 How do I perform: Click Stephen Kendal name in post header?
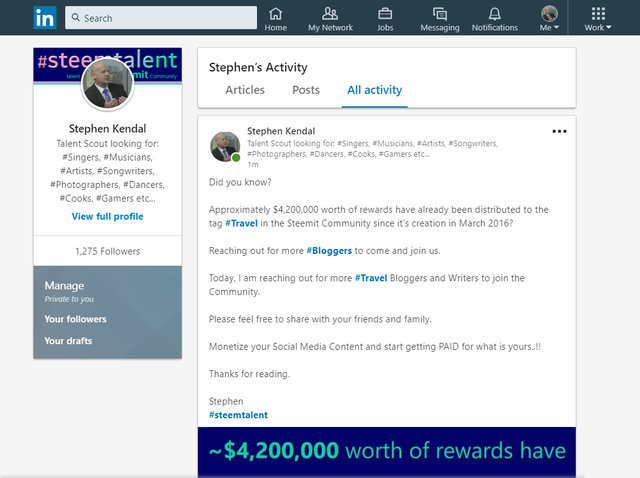(281, 131)
